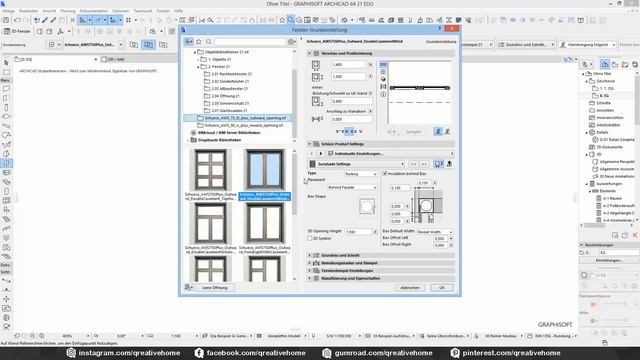Screen dimensions: 640x360
Task: Click the Leere Öffnung button
Action: (x=215, y=288)
